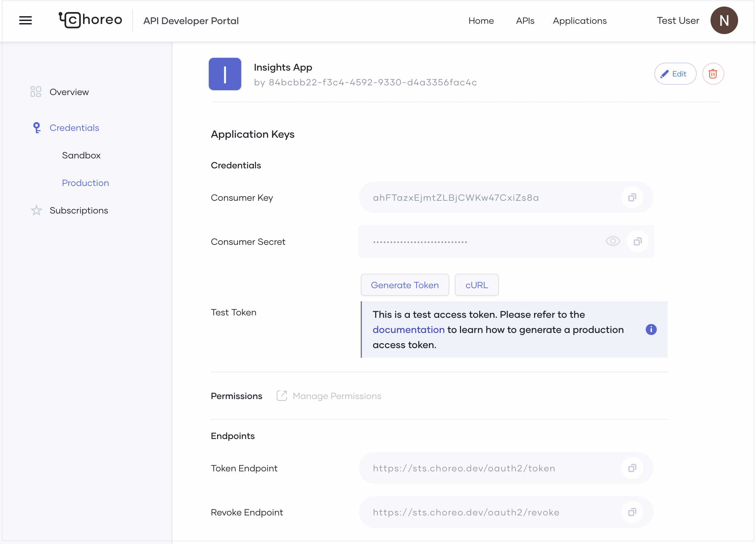The image size is (756, 544).
Task: Edit the Insights App
Action: 675,74
